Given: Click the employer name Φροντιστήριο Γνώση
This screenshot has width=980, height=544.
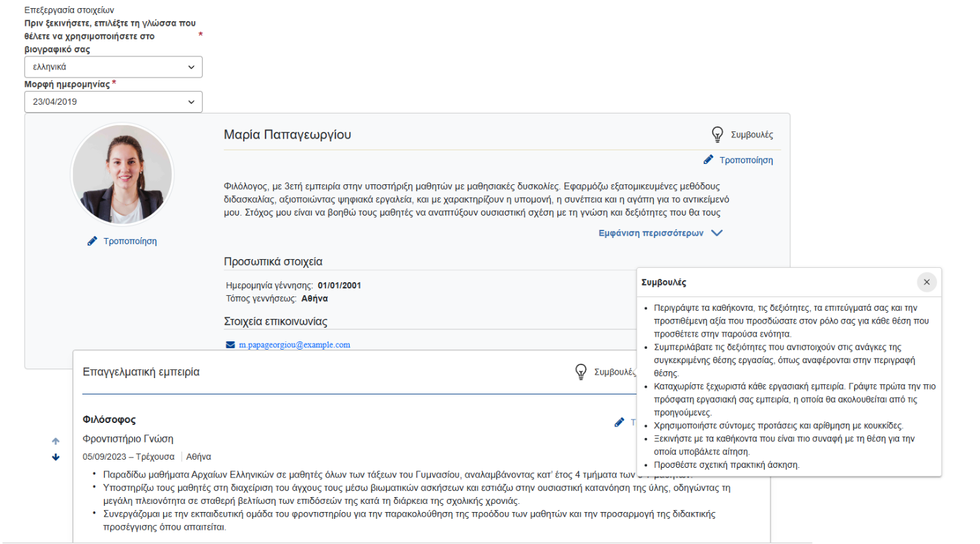Looking at the screenshot, I should tap(128, 439).
